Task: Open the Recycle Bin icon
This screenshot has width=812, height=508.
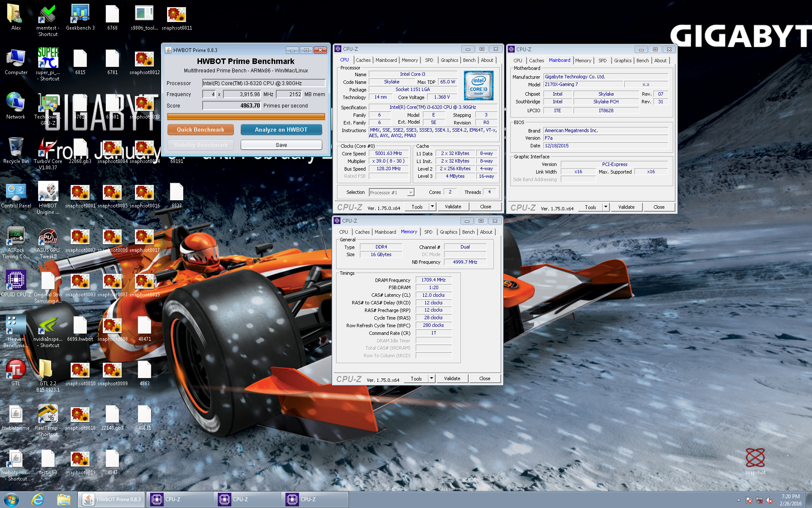Action: pos(16,150)
